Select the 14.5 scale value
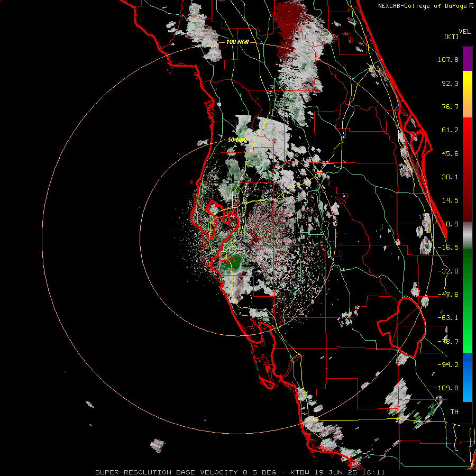This screenshot has height=476, width=476. (x=450, y=200)
